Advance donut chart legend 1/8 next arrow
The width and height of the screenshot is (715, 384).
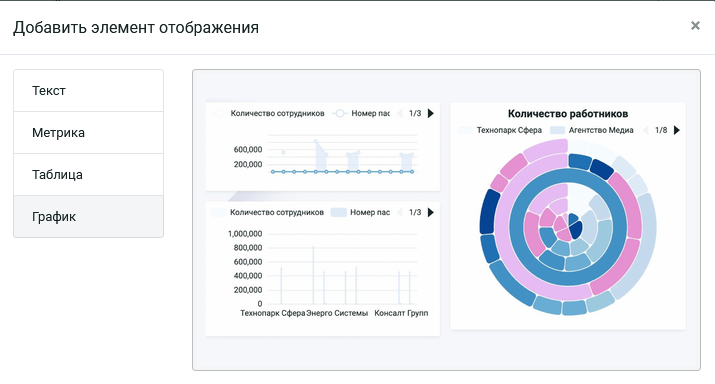click(x=677, y=130)
